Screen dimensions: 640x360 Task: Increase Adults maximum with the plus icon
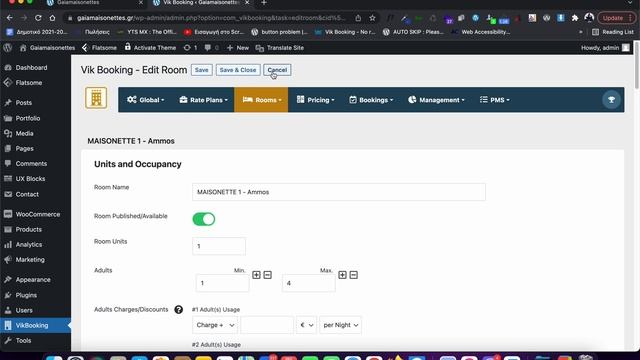[x=342, y=275]
